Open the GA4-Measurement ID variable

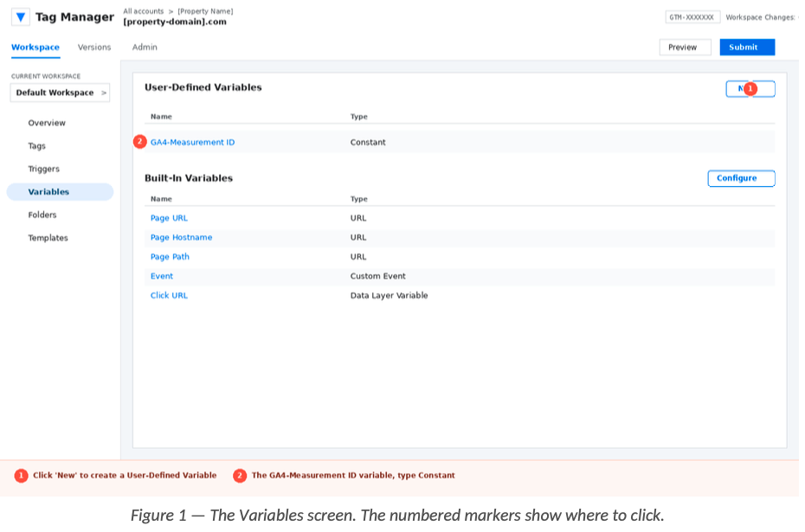tap(192, 143)
